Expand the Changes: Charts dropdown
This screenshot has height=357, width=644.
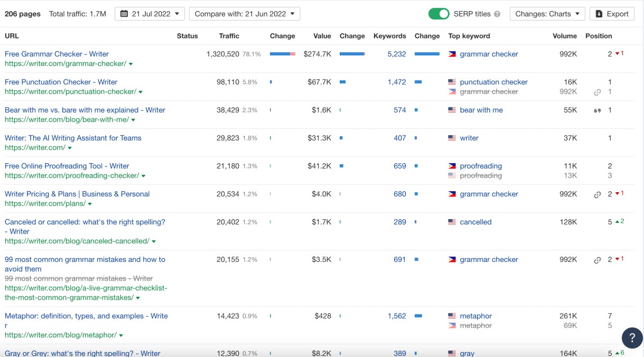[x=547, y=14]
